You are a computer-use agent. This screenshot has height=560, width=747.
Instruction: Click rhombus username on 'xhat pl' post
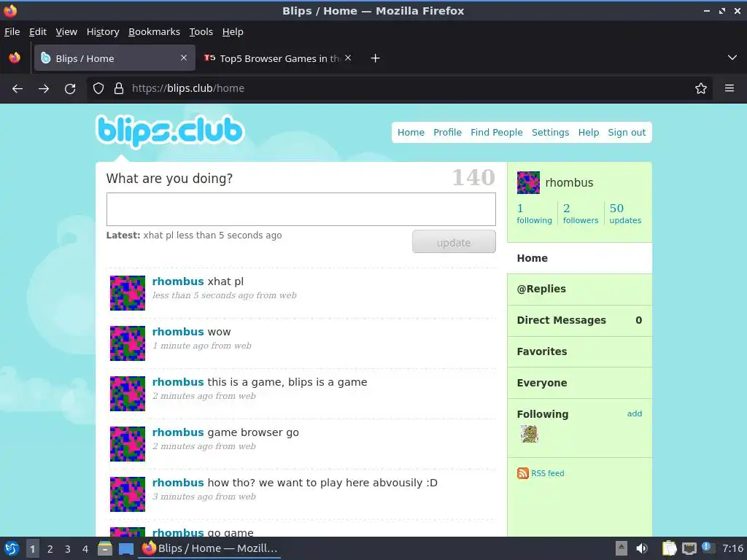coord(178,281)
